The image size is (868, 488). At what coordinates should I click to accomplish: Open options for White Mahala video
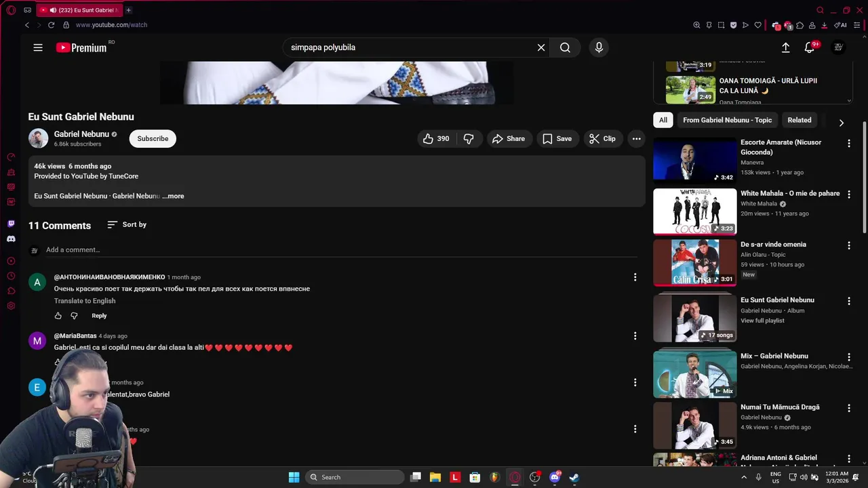pyautogui.click(x=848, y=195)
